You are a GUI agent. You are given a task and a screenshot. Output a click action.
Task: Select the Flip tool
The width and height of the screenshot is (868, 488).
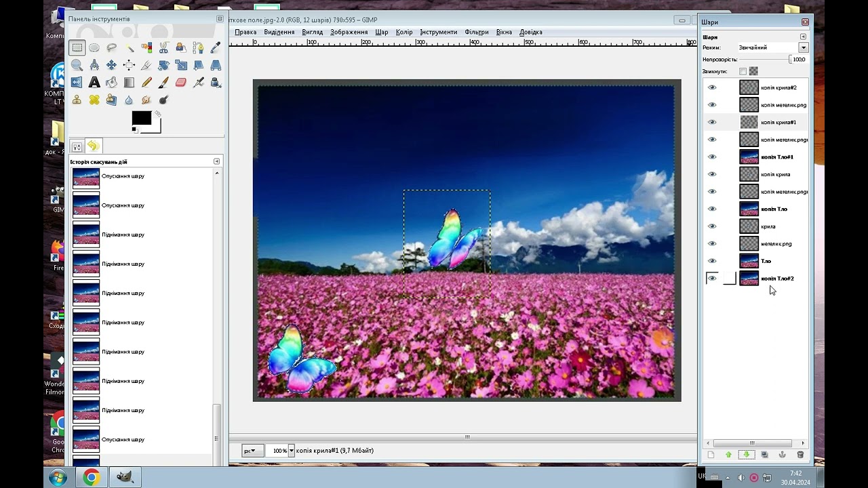(x=77, y=82)
